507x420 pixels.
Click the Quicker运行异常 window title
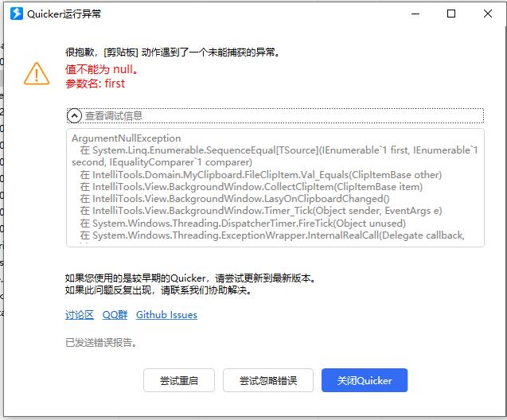tap(64, 14)
